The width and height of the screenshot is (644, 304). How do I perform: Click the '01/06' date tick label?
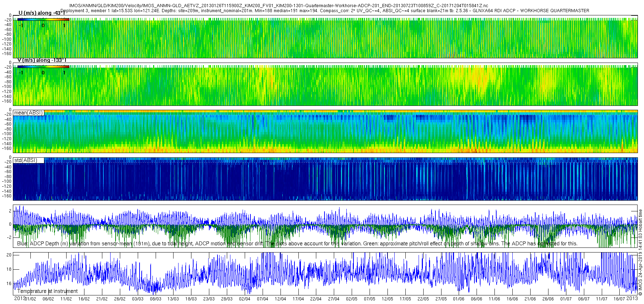pos(459,299)
